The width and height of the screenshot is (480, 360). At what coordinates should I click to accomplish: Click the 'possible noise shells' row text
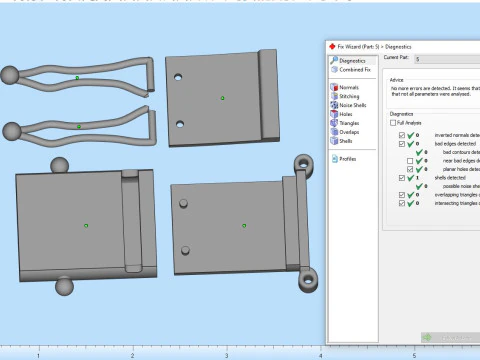point(461,186)
